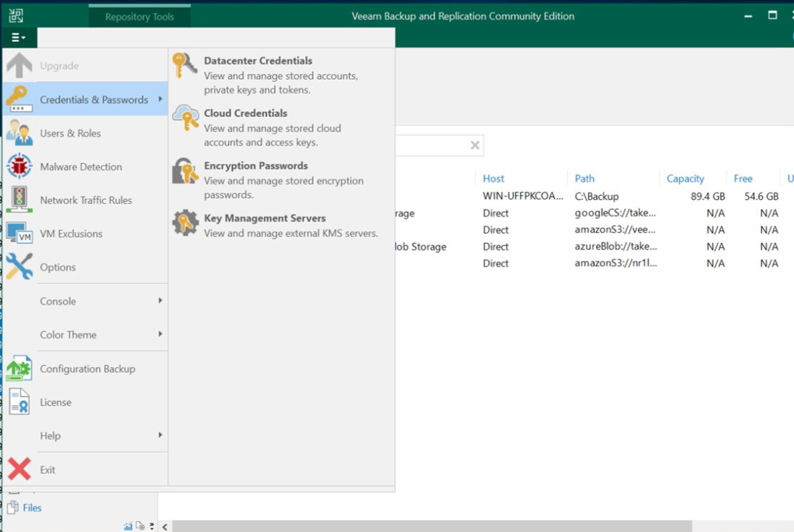Click the navigation pane overflow arrow
This screenshot has width=794, height=532.
[x=152, y=526]
